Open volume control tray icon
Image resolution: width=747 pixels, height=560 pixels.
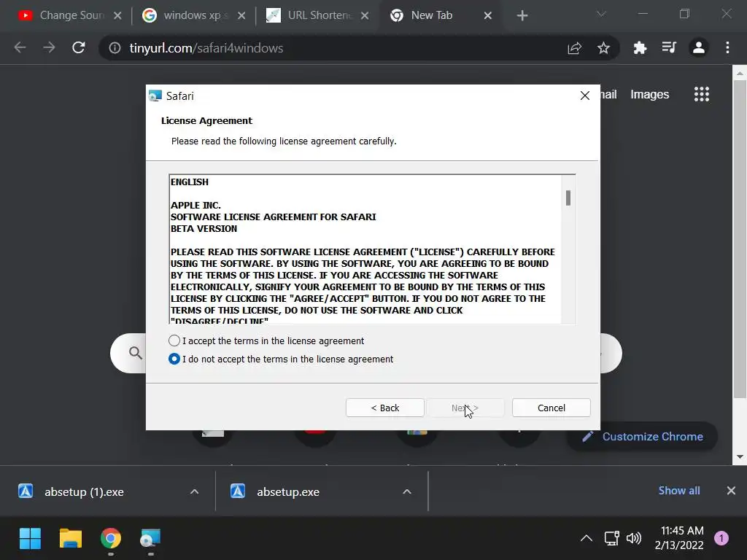pyautogui.click(x=634, y=538)
